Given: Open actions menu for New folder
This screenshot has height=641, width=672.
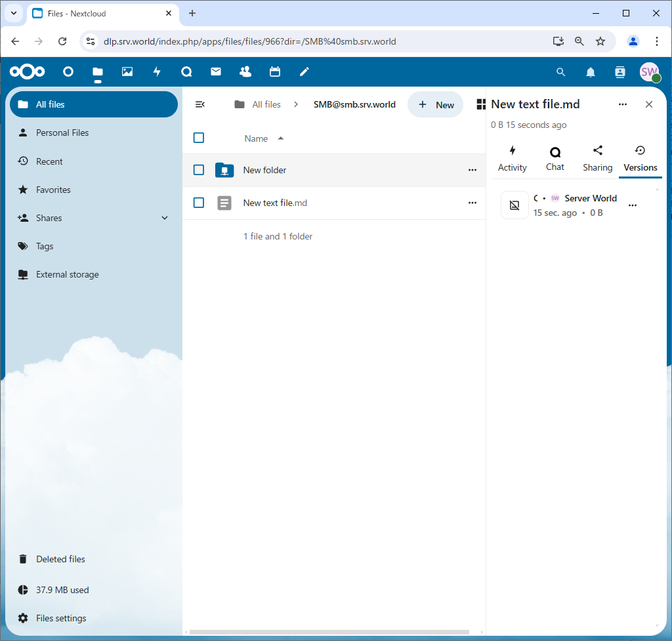Looking at the screenshot, I should 472,170.
